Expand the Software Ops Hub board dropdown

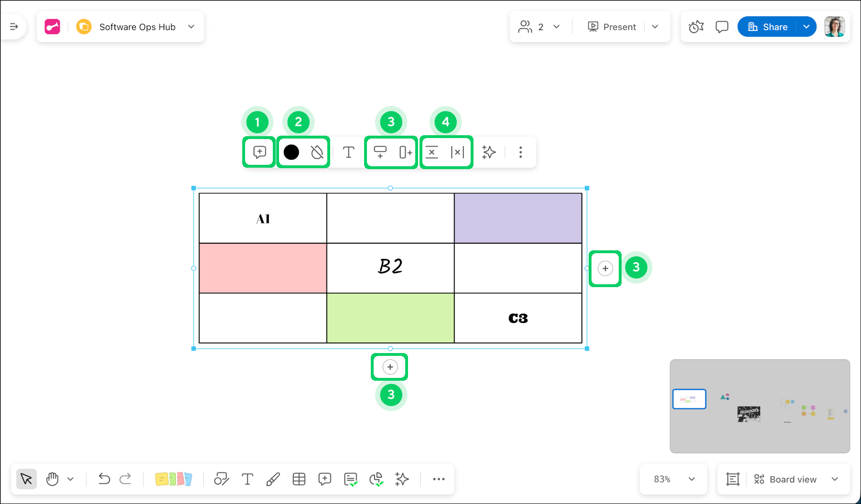pos(191,27)
